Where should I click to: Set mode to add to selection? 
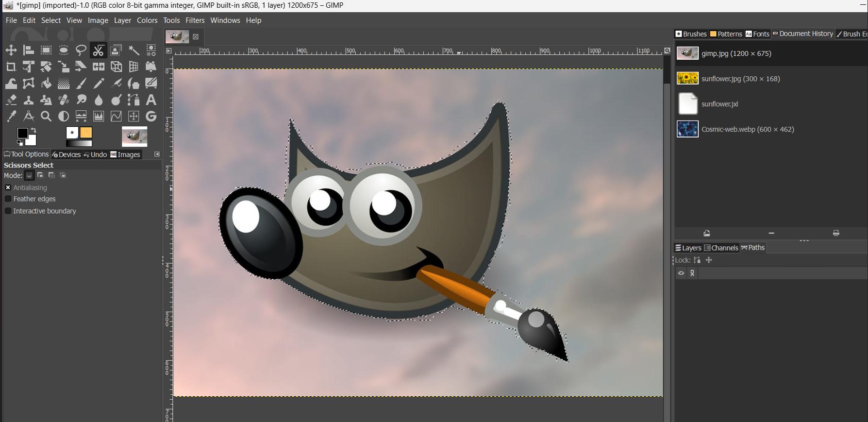(x=40, y=175)
